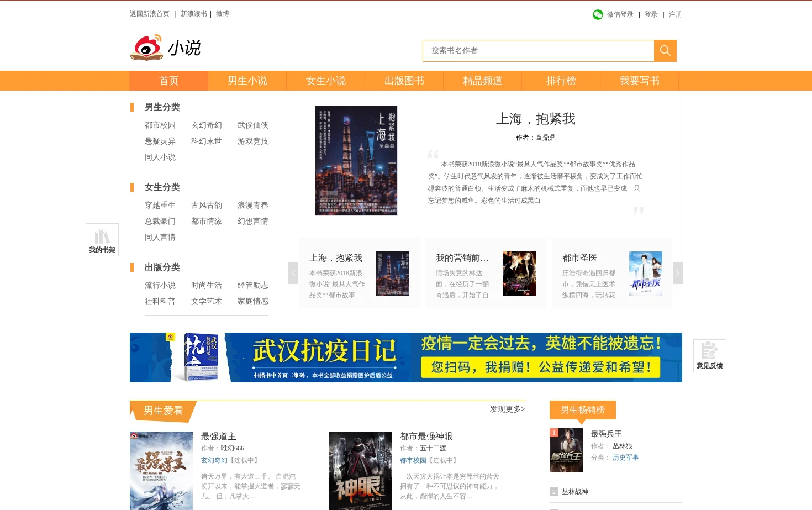Click 发现更多> in 男生爱看
The image size is (812, 510).
coord(508,409)
